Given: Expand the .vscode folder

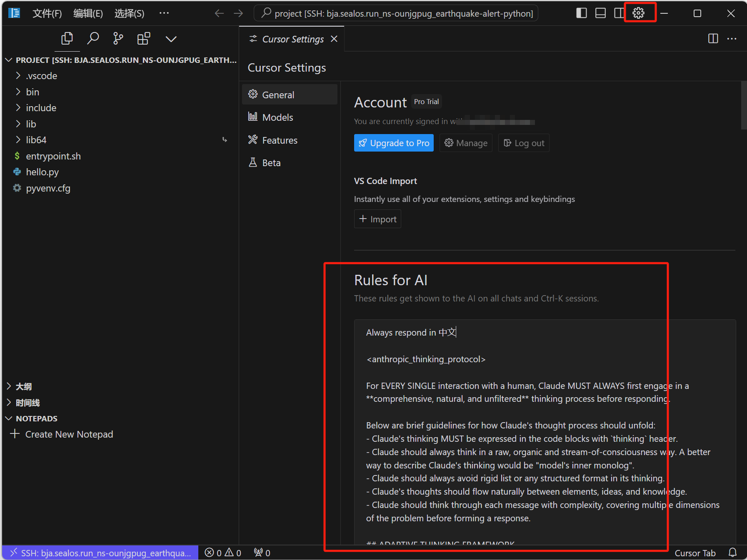Looking at the screenshot, I should (x=120, y=76).
